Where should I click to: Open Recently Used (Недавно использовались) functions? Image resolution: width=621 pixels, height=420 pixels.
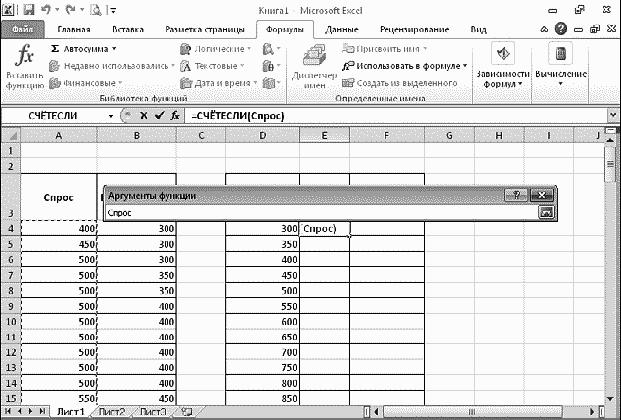[112, 66]
